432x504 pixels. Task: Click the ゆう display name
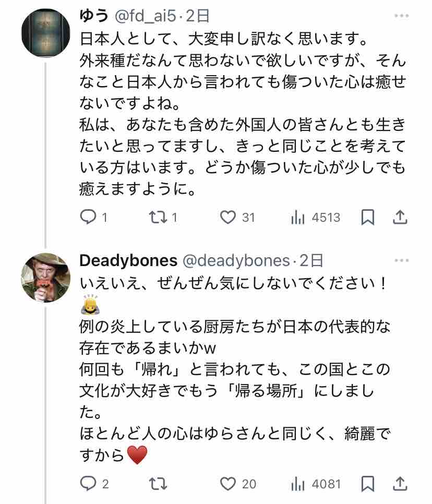tap(93, 16)
